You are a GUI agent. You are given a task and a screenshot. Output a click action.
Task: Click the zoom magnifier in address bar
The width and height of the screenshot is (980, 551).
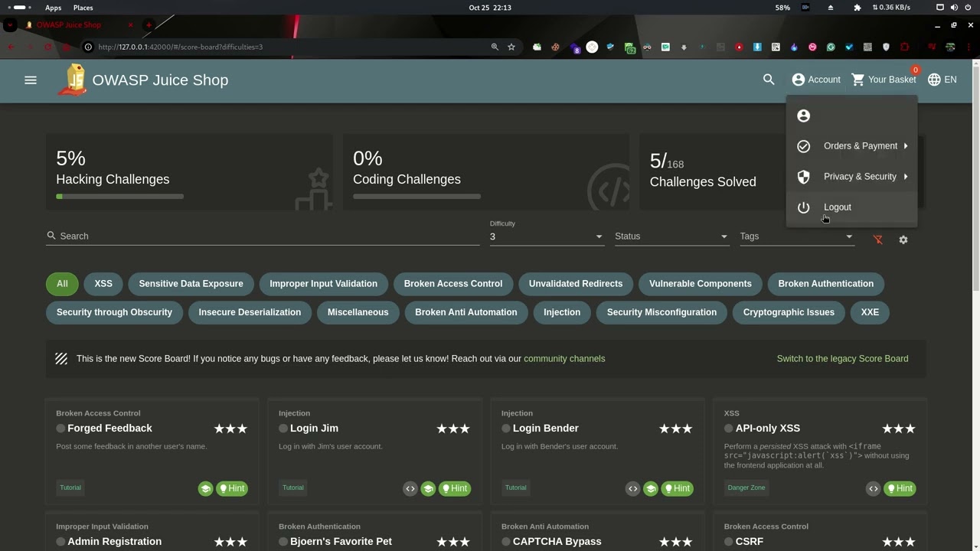coord(495,47)
